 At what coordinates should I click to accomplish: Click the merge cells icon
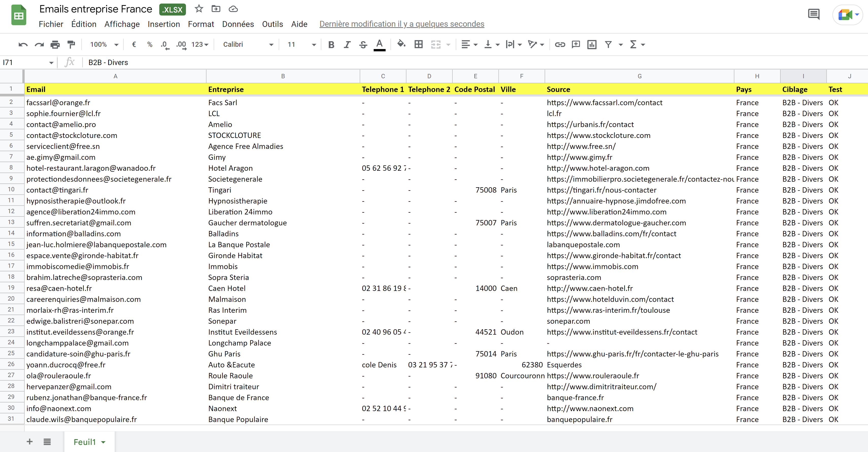436,44
